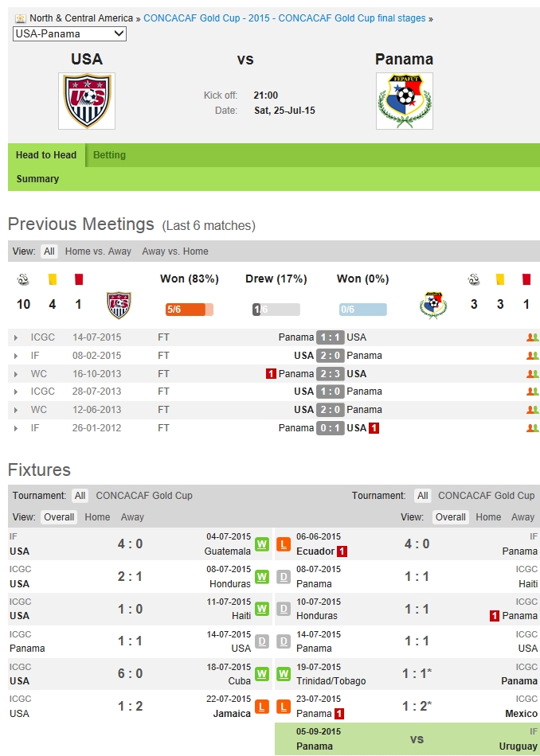
Task: Switch left fixtures view to Home
Action: pyautogui.click(x=97, y=517)
